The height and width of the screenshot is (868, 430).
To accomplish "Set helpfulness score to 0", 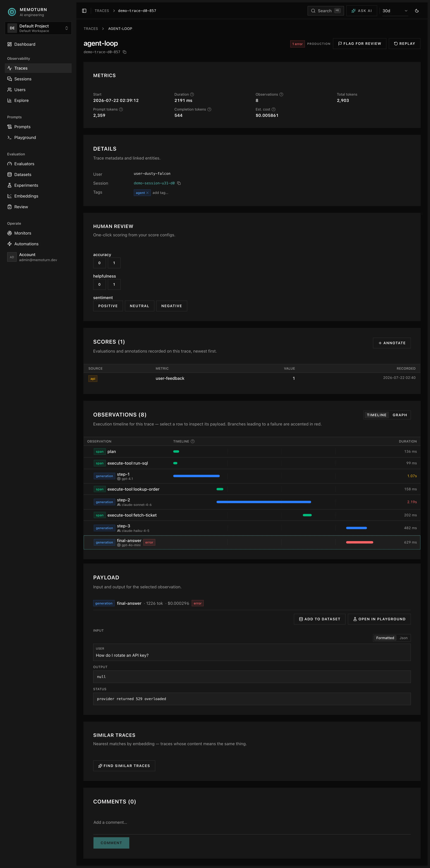I will click(99, 284).
